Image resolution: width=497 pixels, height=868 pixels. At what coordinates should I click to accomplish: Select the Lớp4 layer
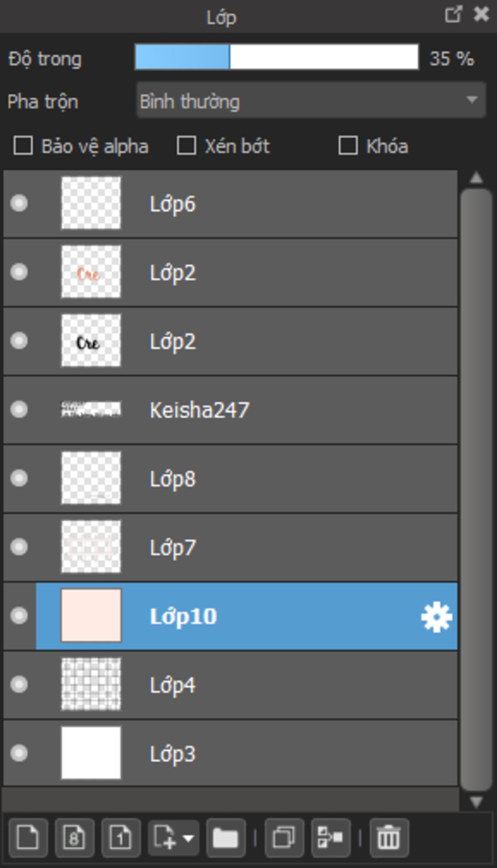(231, 685)
